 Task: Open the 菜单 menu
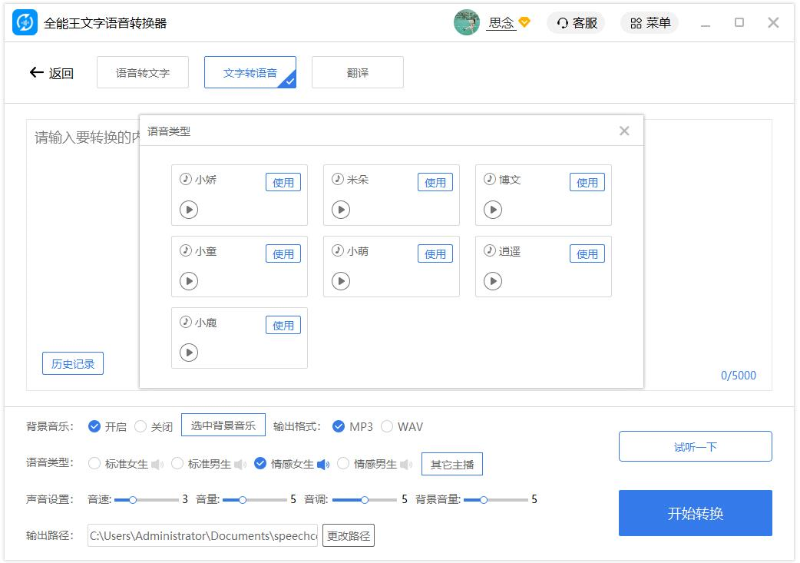tap(649, 23)
